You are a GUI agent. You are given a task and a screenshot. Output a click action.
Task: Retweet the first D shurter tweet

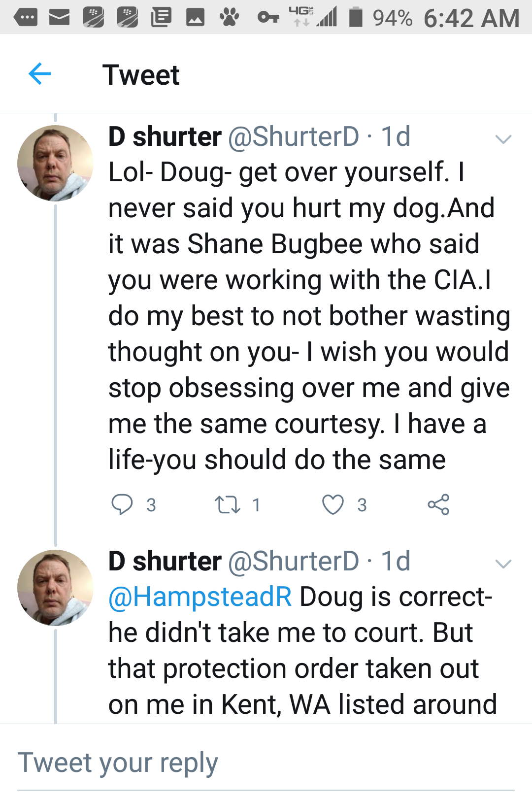[x=228, y=504]
